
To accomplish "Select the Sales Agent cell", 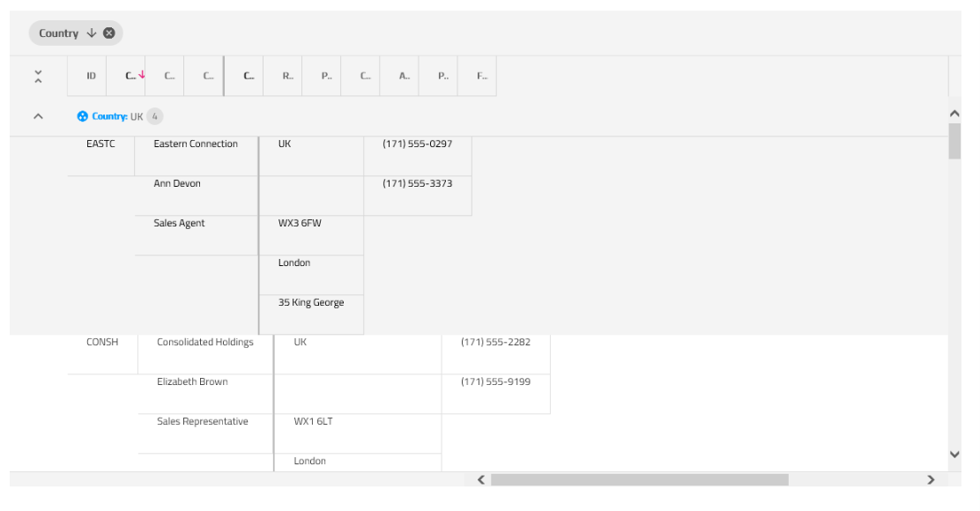I will 197,235.
